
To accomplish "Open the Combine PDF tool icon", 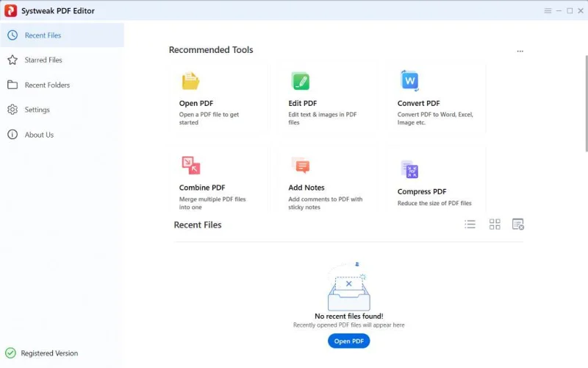I will 190,165.
